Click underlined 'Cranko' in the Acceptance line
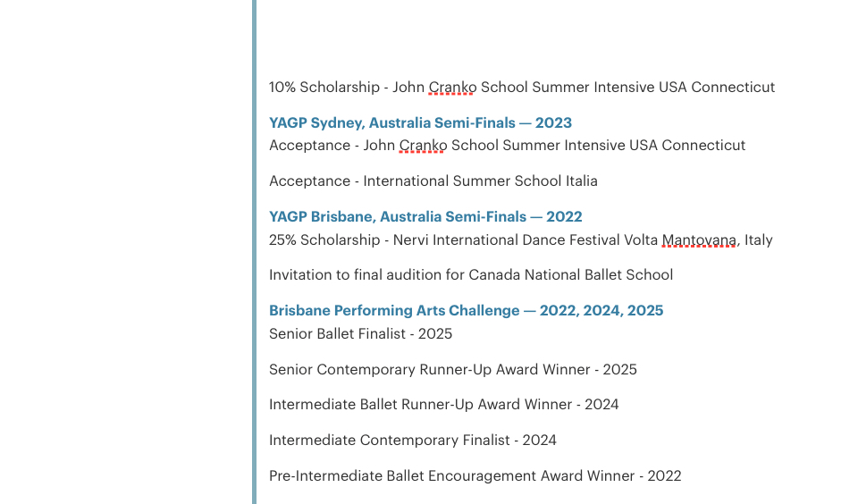Viewport: 858px width, 504px height. pyautogui.click(x=422, y=146)
